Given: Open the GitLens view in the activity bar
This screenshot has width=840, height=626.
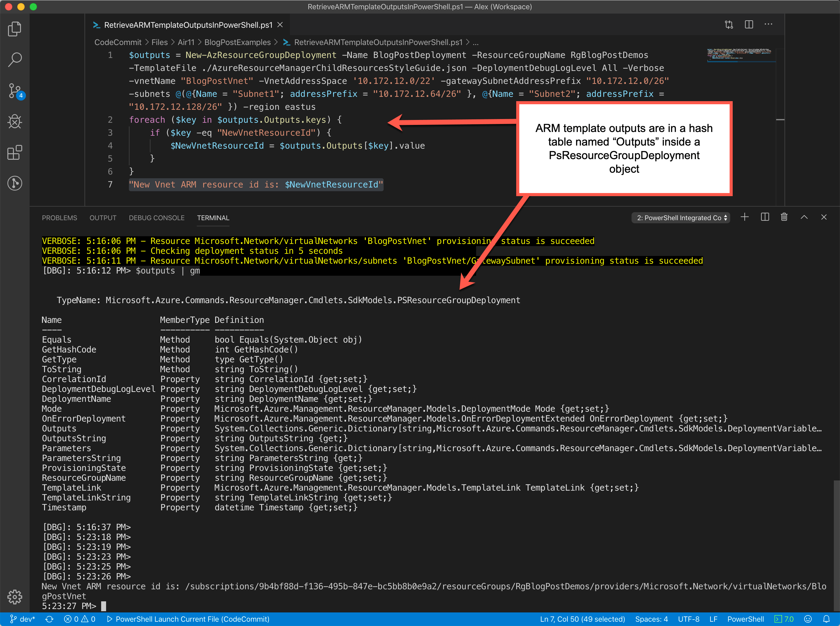Looking at the screenshot, I should [x=15, y=183].
